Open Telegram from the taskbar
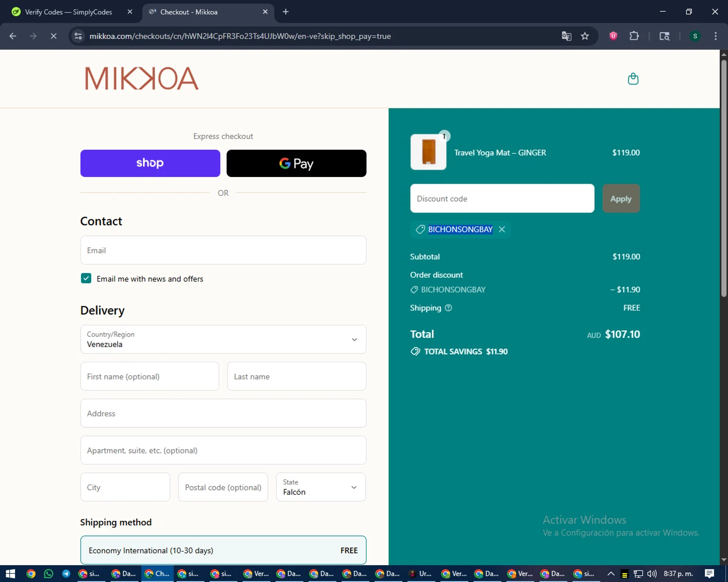The height and width of the screenshot is (582, 728). (66, 574)
